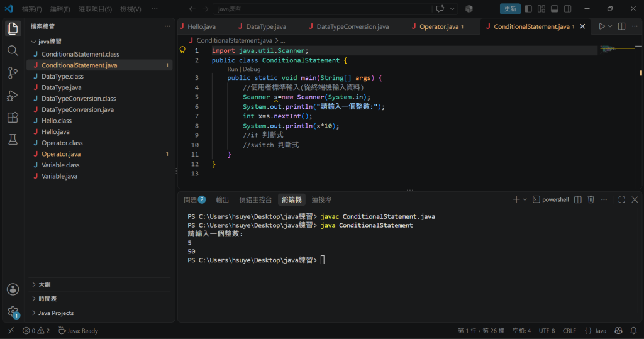Screen dimensions: 644x339
Task: Close the bottom panel
Action: pos(635,200)
